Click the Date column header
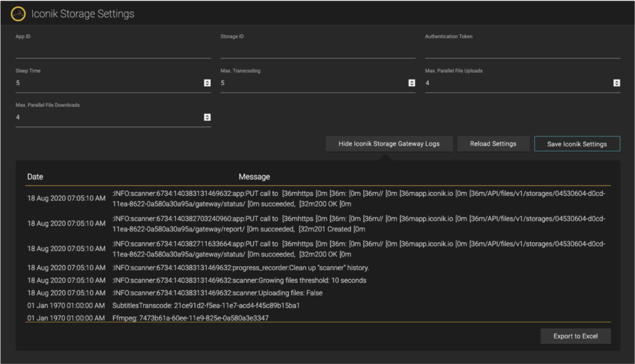 35,177
